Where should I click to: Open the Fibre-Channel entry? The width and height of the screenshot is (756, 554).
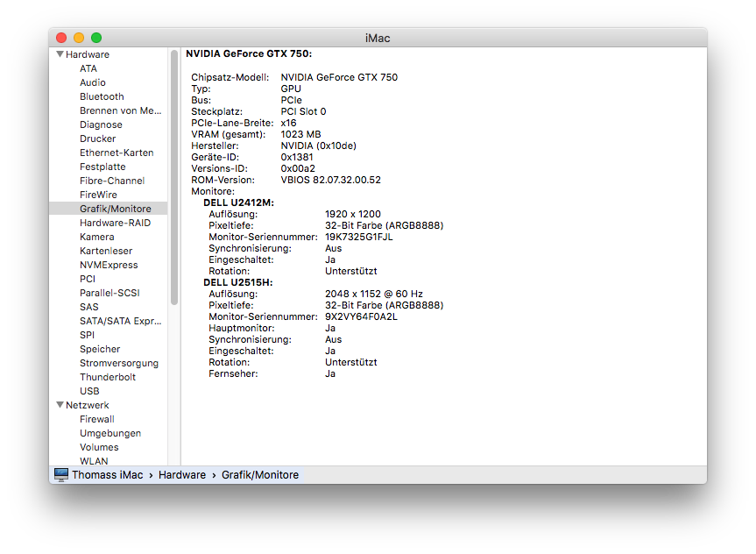[x=112, y=181]
